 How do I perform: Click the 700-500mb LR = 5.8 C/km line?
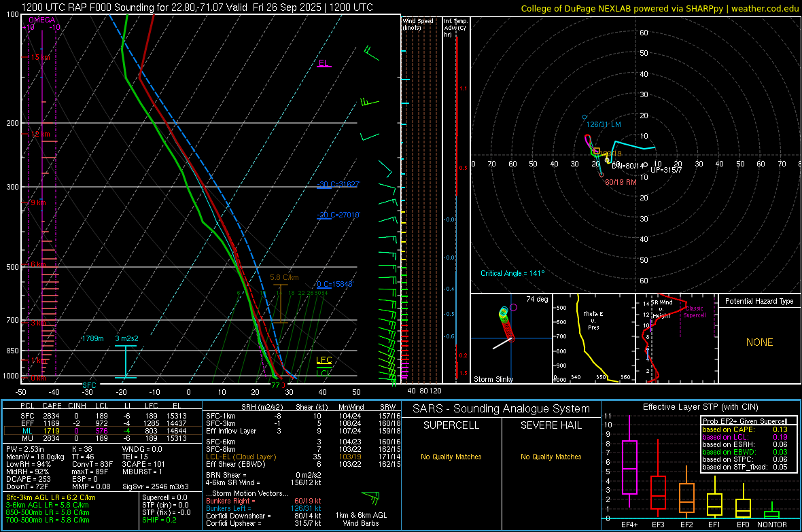(x=48, y=520)
